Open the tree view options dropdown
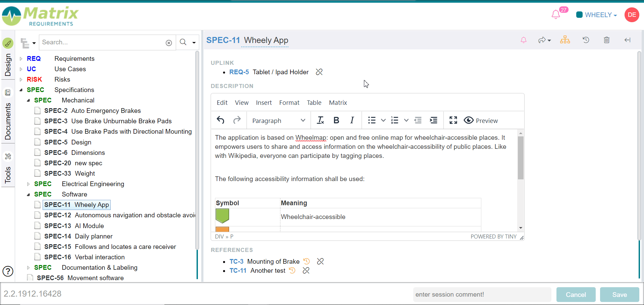Screen dimensions: 644x305 click(x=28, y=43)
